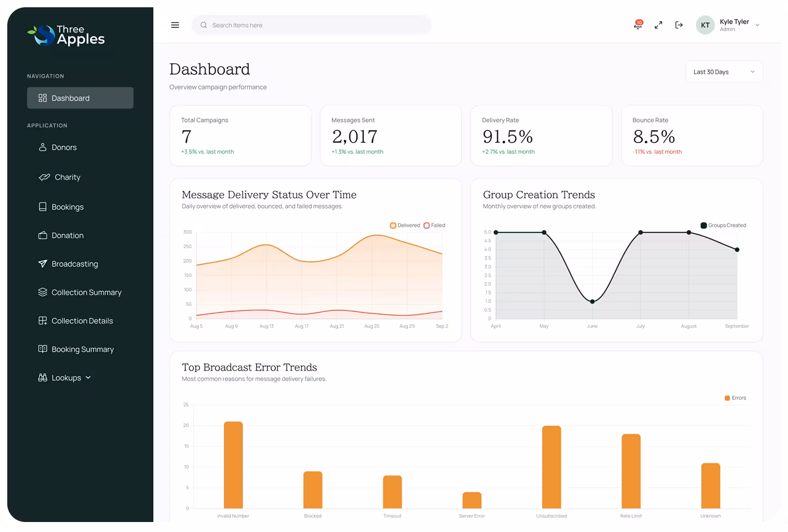The height and width of the screenshot is (532, 788).
Task: Click the Donors person icon in sidebar
Action: point(43,147)
